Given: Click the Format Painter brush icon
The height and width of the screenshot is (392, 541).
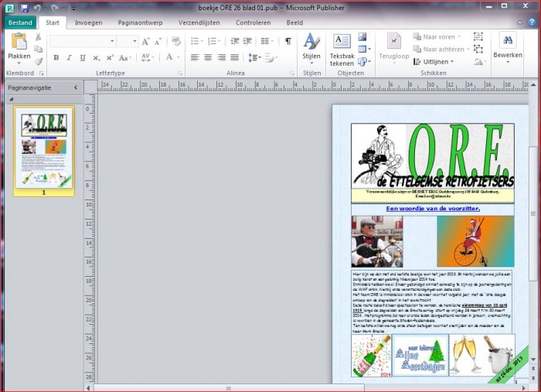Looking at the screenshot, I should [38, 61].
